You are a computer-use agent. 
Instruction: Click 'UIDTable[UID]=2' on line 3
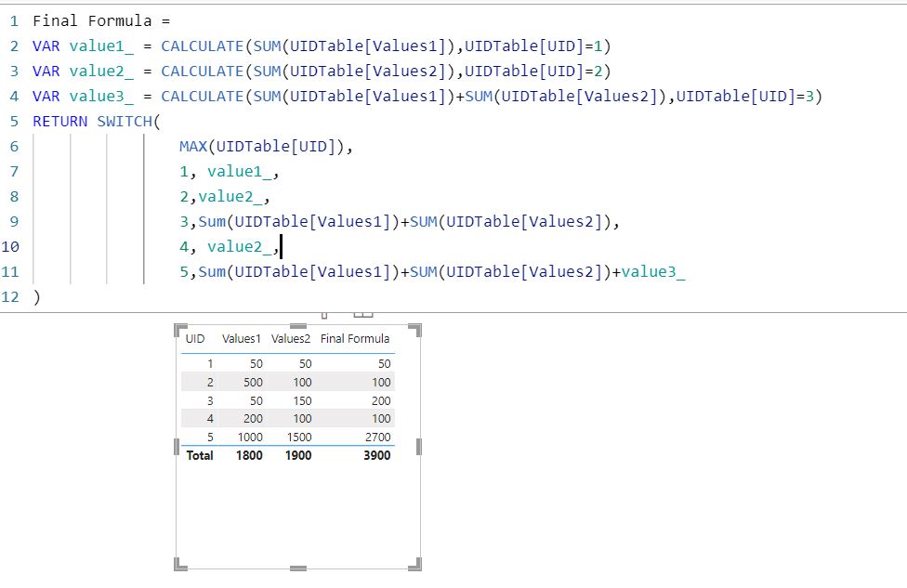[x=533, y=72]
